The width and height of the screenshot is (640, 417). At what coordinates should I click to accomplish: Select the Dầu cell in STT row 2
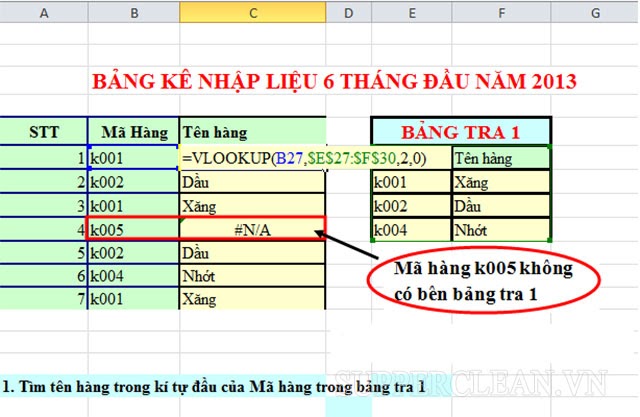coord(252,182)
